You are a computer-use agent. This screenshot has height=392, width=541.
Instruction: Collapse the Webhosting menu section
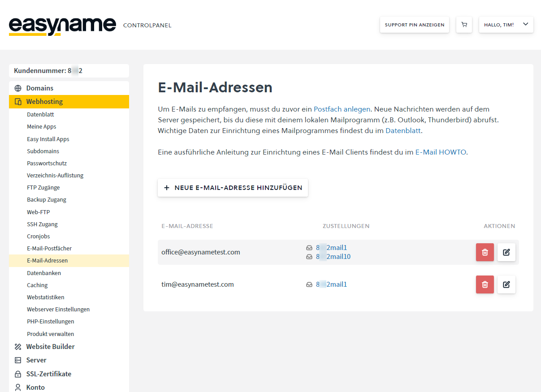[x=44, y=102]
